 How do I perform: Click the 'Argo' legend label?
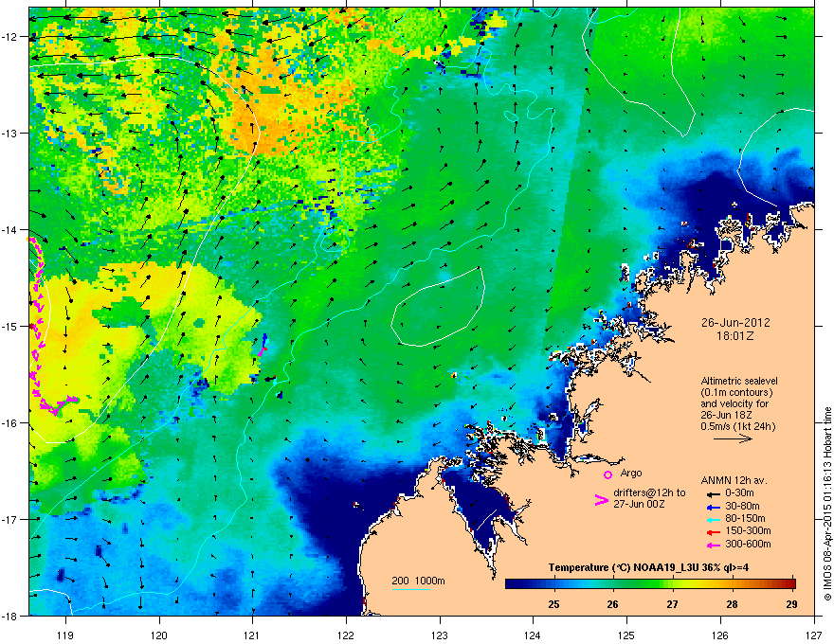pyautogui.click(x=631, y=473)
